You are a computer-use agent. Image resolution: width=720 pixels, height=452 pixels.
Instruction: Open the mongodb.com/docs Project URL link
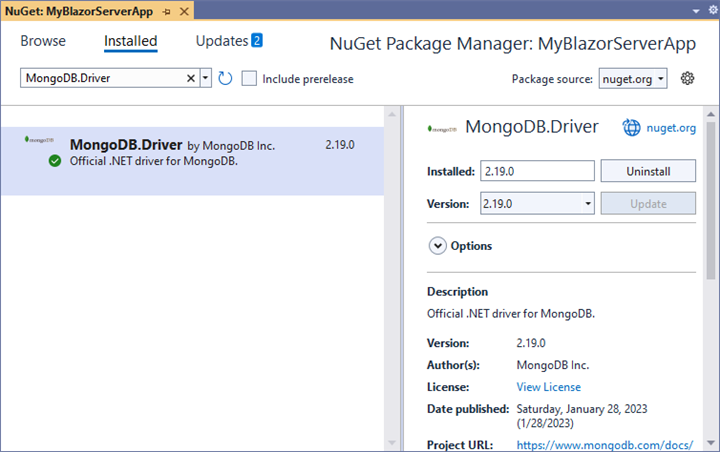click(605, 445)
